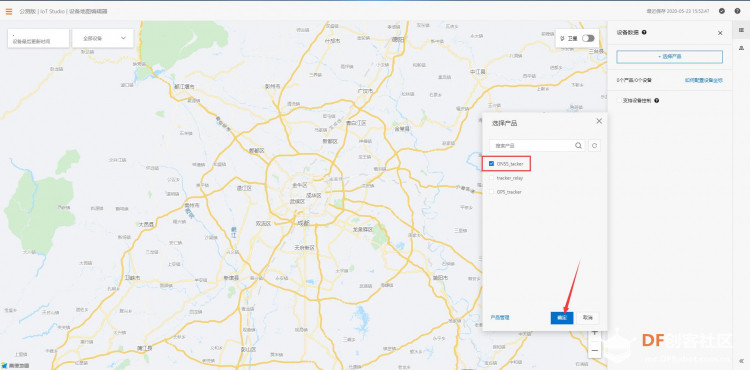Click the 设备最后更新时间 info card
This screenshot has width=750, height=370.
(x=38, y=38)
